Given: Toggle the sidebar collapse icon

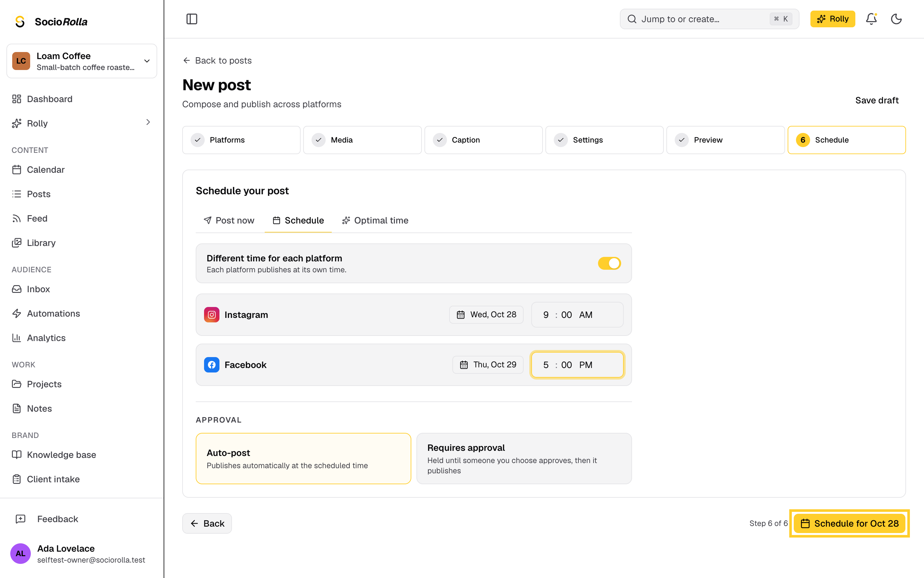Looking at the screenshot, I should pos(192,19).
